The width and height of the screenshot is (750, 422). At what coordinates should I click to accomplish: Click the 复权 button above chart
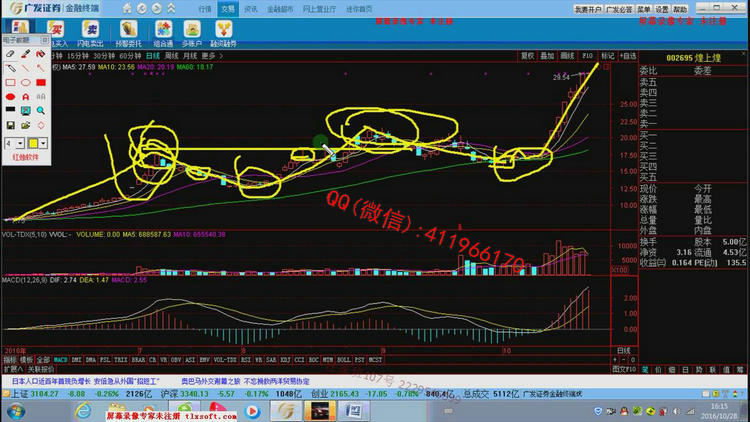pyautogui.click(x=527, y=56)
